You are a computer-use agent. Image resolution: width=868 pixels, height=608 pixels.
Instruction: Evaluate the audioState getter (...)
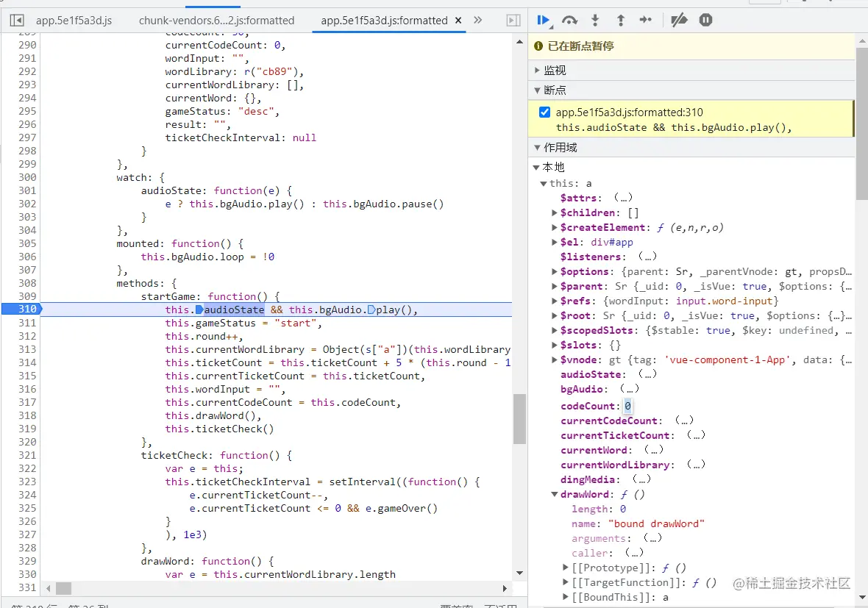(647, 374)
